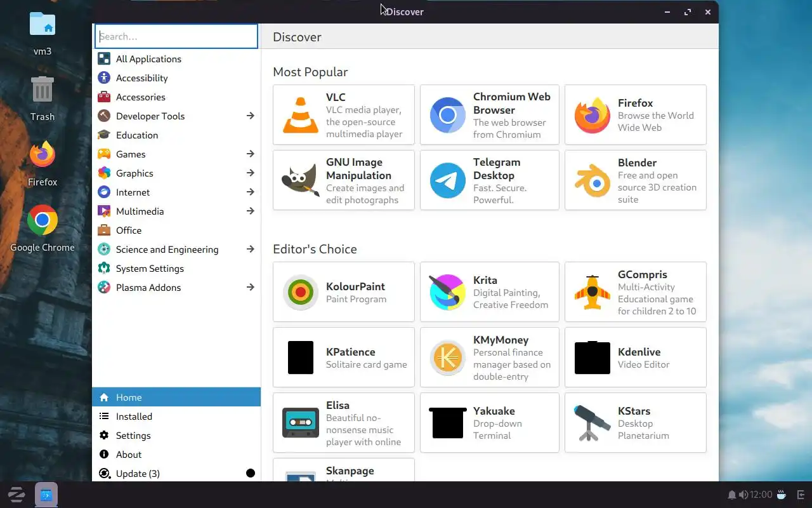The width and height of the screenshot is (812, 508).
Task: Launch Firefox from the desktop shortcut
Action: coord(43,154)
